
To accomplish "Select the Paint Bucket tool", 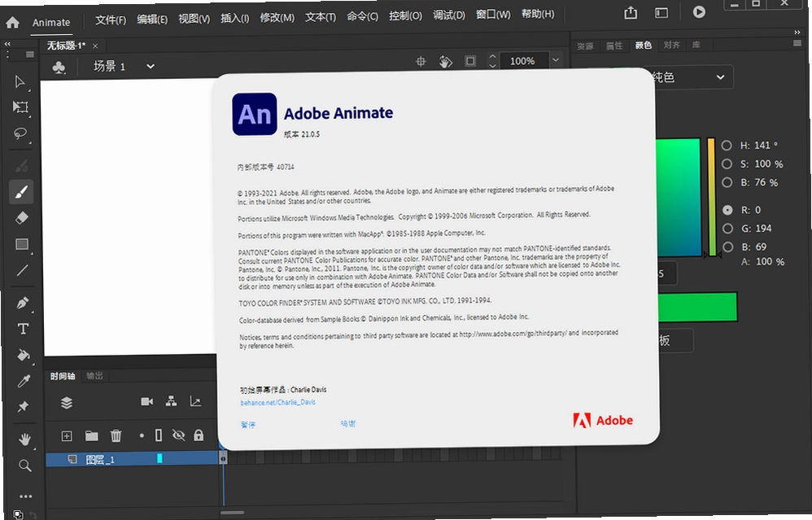I will tap(24, 355).
